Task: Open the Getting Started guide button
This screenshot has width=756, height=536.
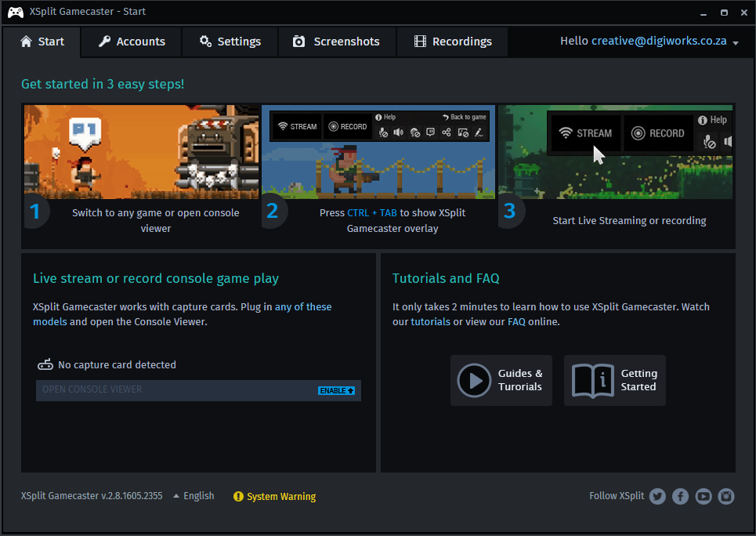Action: click(615, 380)
